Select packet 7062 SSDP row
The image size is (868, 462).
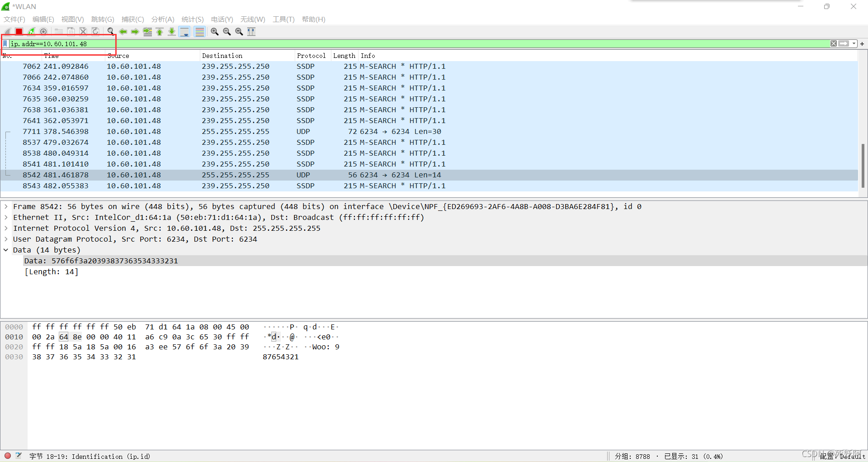click(429, 66)
